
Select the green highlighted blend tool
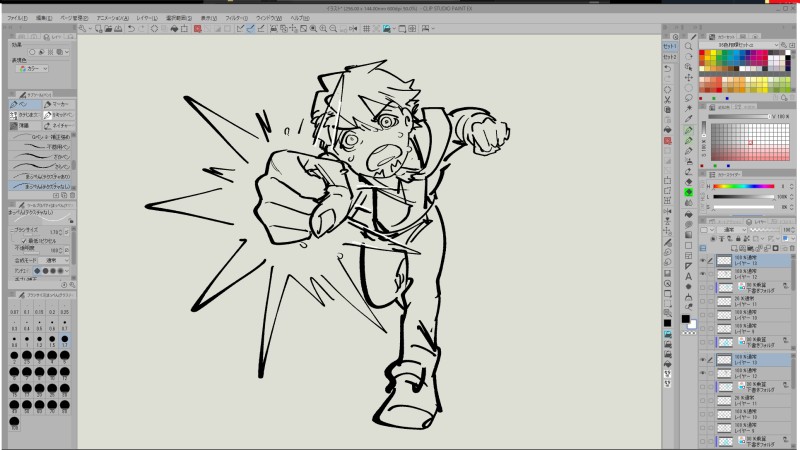(688, 192)
